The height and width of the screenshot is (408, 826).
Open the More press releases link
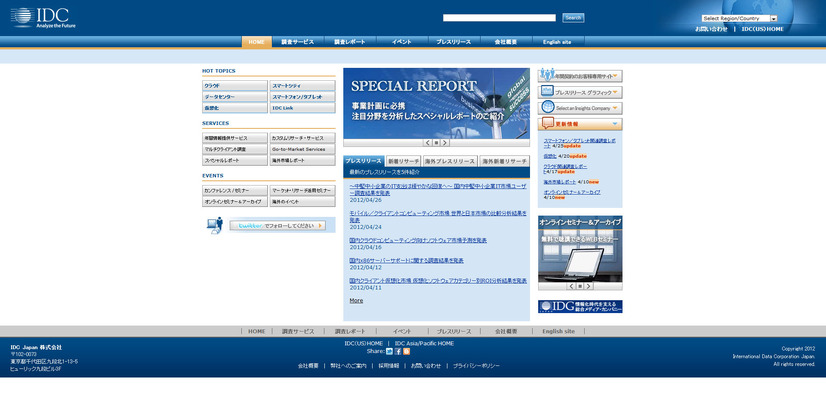point(356,300)
